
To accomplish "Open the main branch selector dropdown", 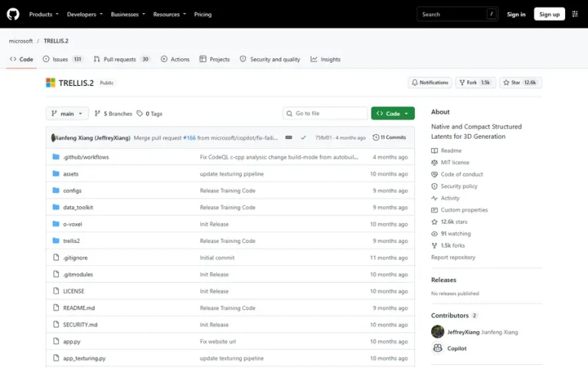I will point(67,113).
